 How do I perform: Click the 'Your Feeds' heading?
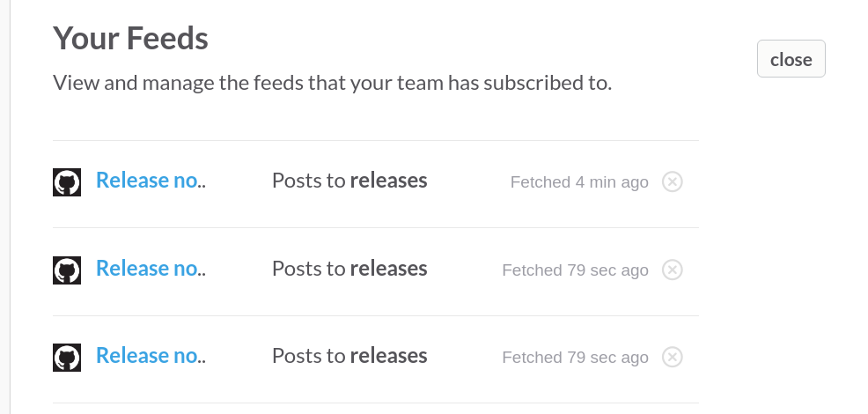pyautogui.click(x=130, y=38)
